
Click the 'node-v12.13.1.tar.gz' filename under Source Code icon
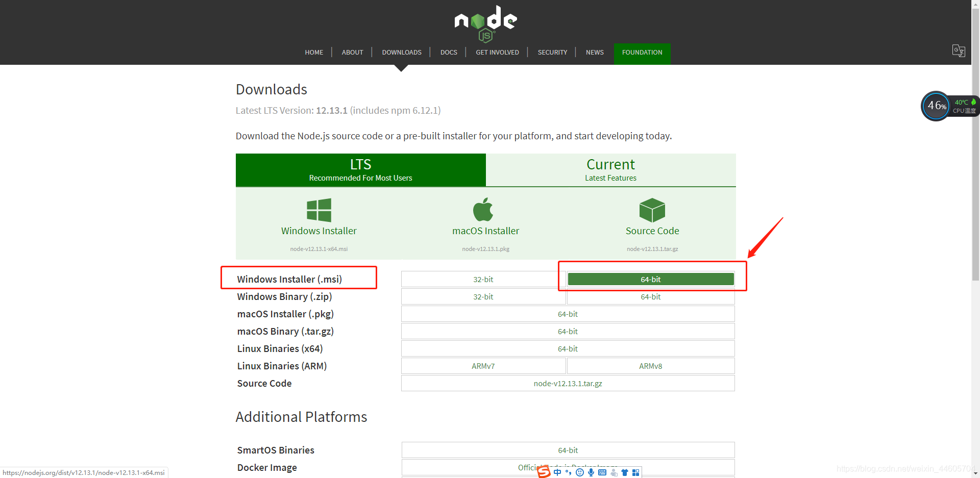pyautogui.click(x=652, y=249)
